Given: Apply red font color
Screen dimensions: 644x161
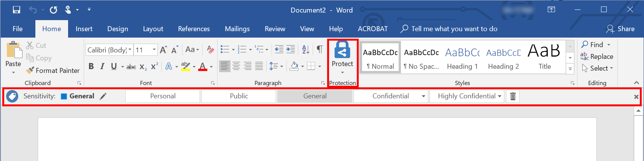Looking at the screenshot, I should coord(203,66).
